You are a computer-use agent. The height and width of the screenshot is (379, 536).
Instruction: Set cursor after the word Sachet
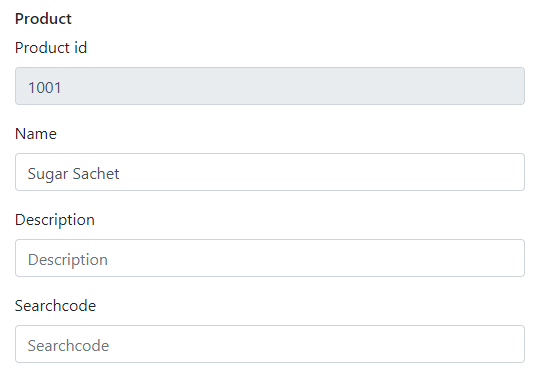pyautogui.click(x=120, y=174)
